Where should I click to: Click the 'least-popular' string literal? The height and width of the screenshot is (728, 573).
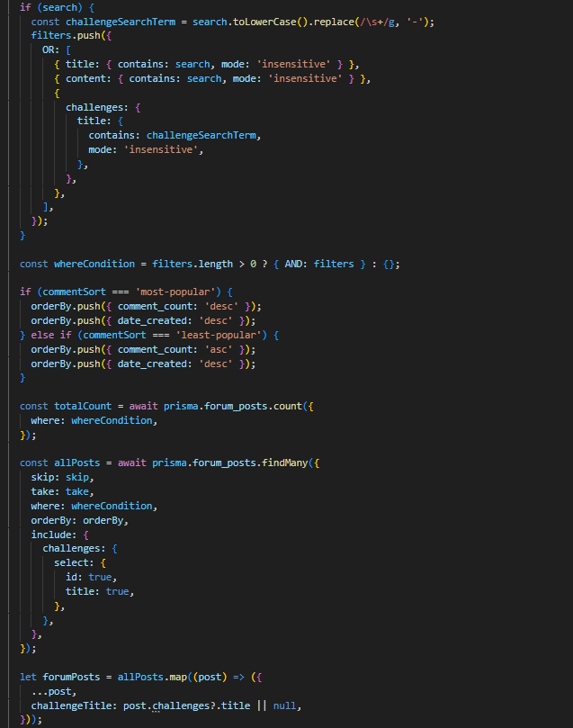click(x=219, y=335)
